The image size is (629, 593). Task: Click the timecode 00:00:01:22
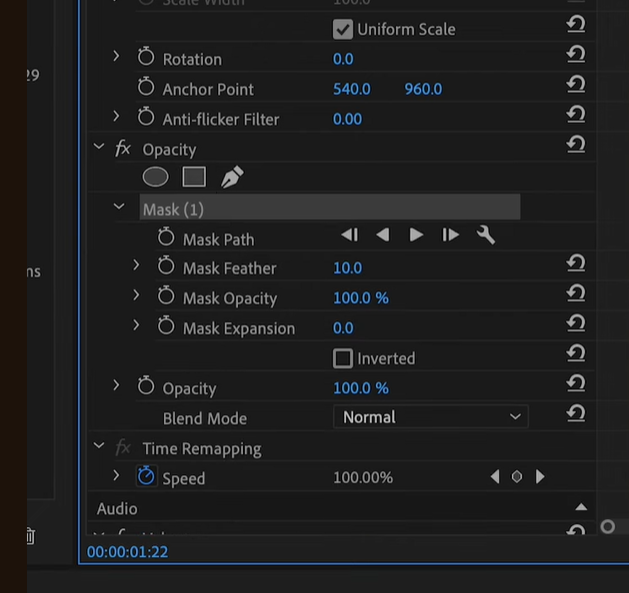tap(127, 552)
